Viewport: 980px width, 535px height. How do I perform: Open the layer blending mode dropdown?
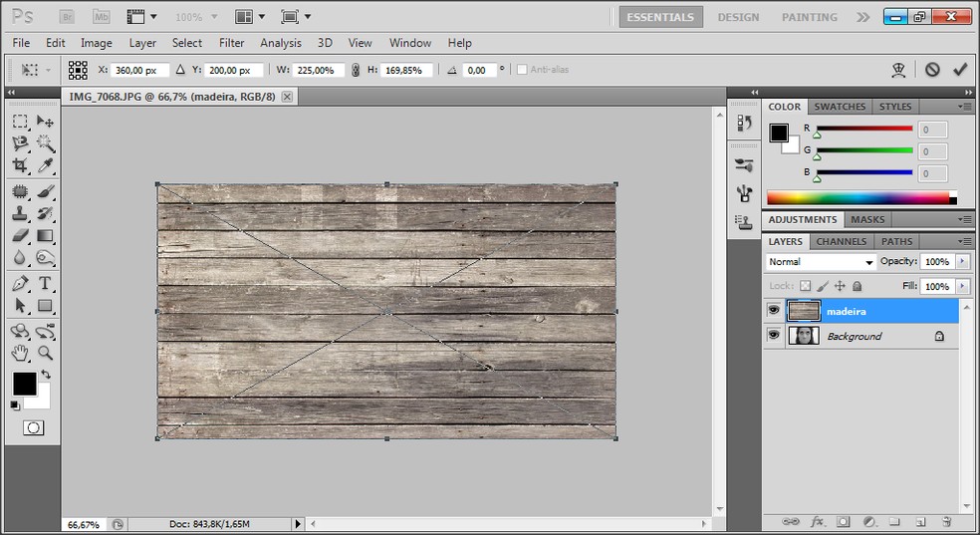point(821,262)
